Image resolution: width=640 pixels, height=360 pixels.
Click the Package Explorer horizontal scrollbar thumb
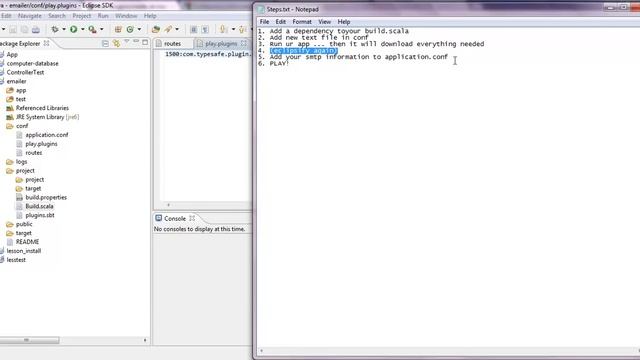29,340
